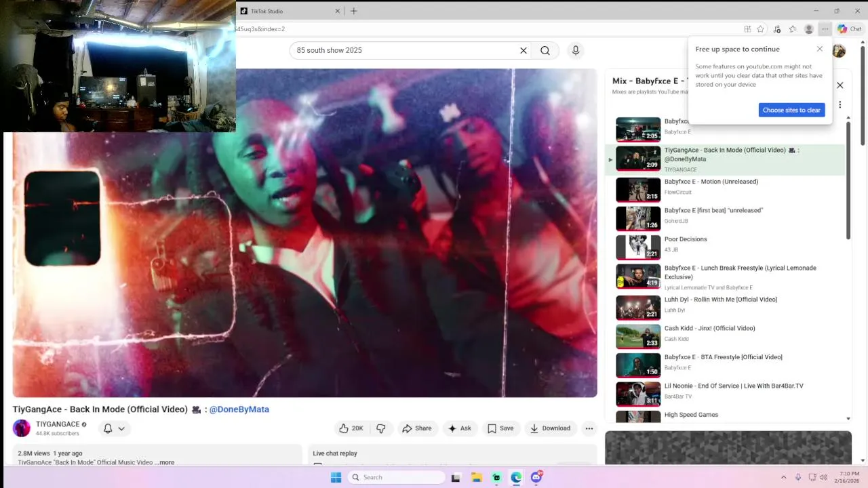This screenshot has width=868, height=488.
Task: Add this page to favorites with the star icon
Action: coord(761,29)
